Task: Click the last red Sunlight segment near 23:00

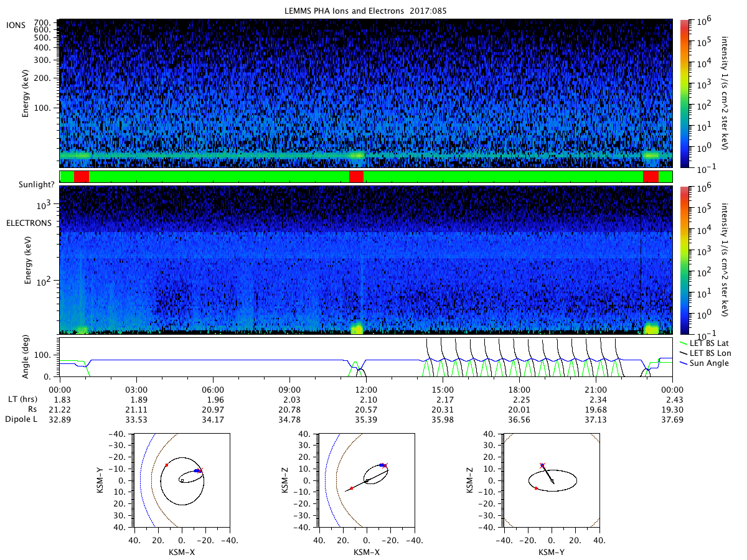Action: pos(651,177)
